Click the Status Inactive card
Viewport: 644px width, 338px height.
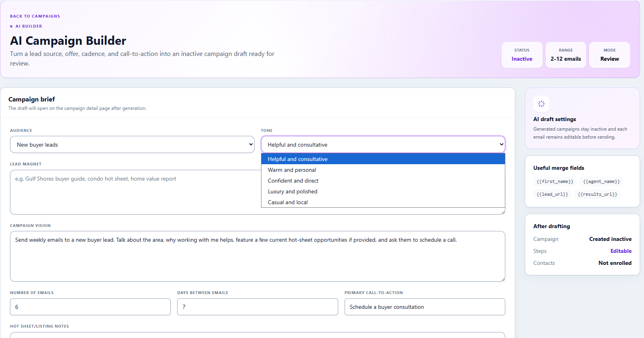click(522, 55)
